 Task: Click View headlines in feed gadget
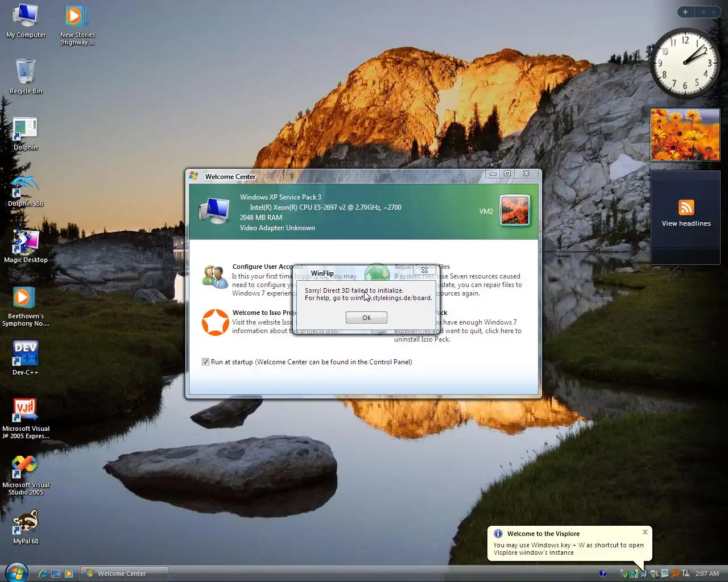coord(686,223)
